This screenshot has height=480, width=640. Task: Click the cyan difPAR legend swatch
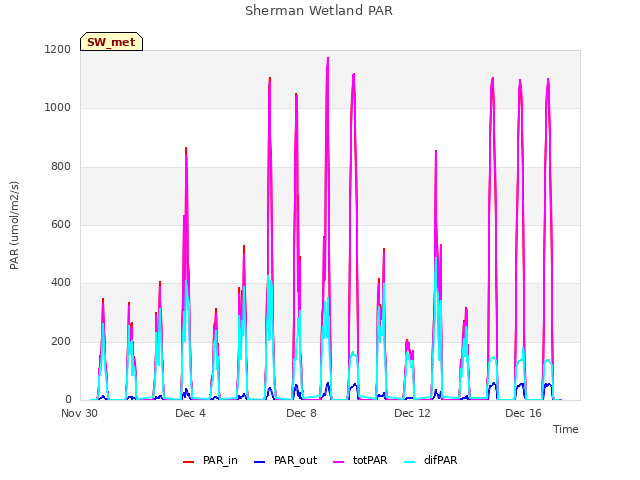pos(409,461)
